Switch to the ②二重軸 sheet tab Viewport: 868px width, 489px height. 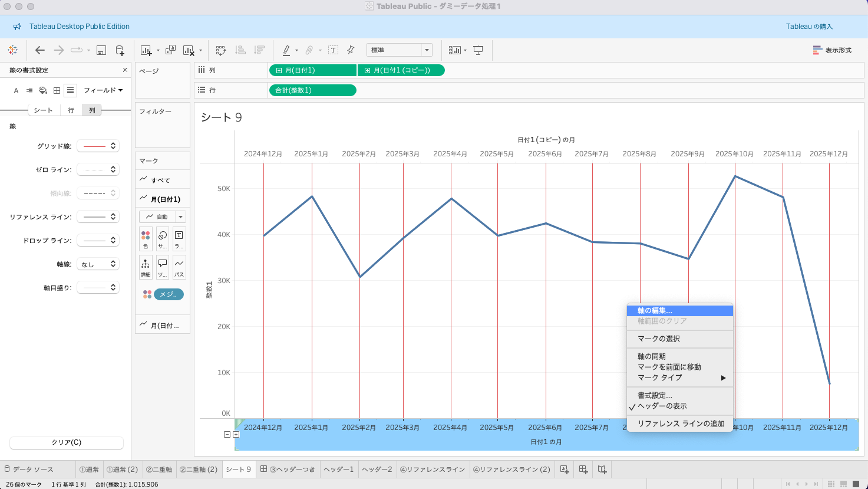(159, 470)
